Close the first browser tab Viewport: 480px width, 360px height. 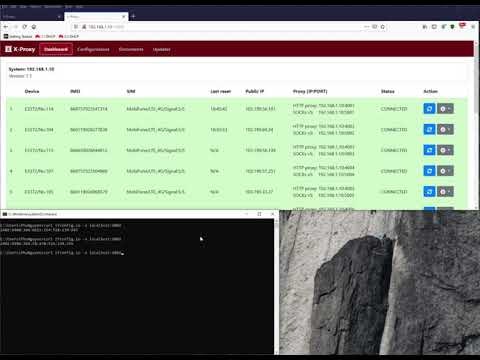tap(59, 16)
